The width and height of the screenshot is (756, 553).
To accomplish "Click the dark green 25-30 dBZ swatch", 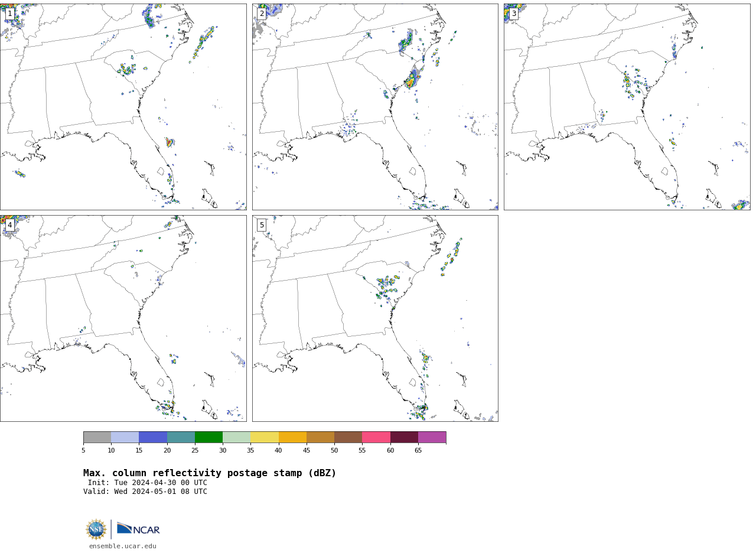I will 208,437.
